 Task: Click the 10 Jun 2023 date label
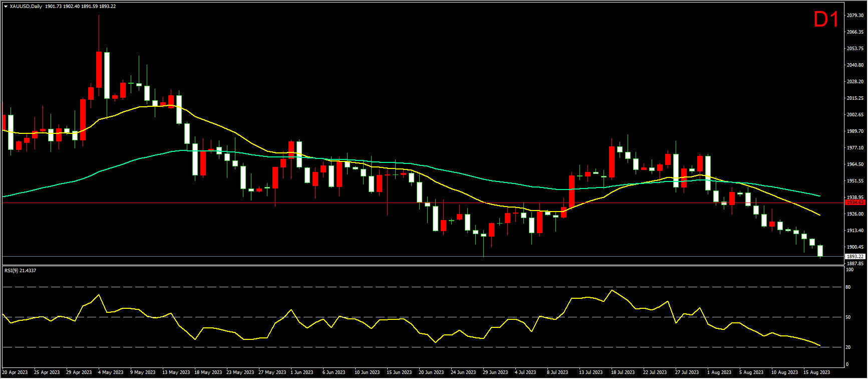click(368, 372)
